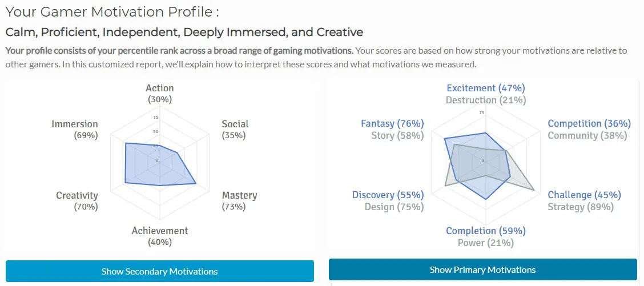Click the Excitement (47%) label
The image size is (644, 286).
pos(486,88)
